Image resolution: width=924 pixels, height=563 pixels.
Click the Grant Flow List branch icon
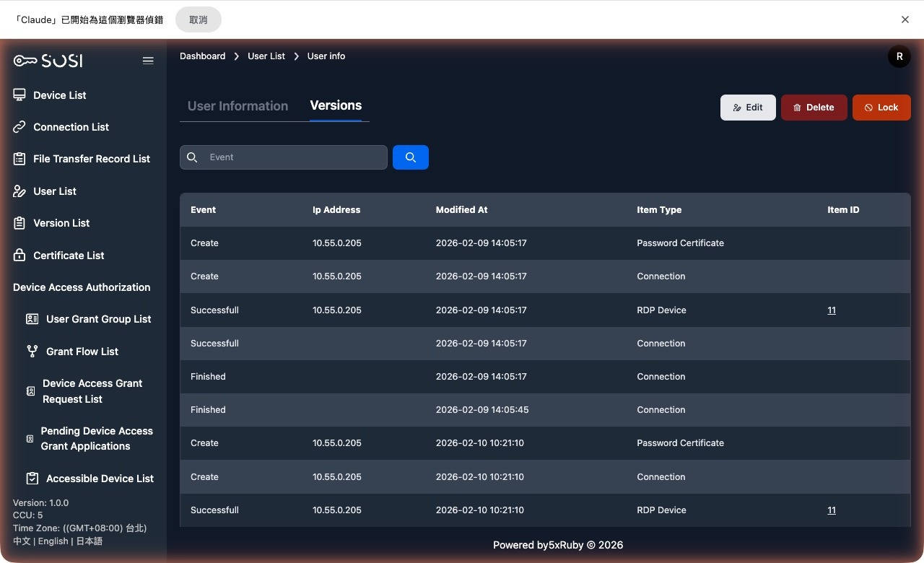[32, 352]
